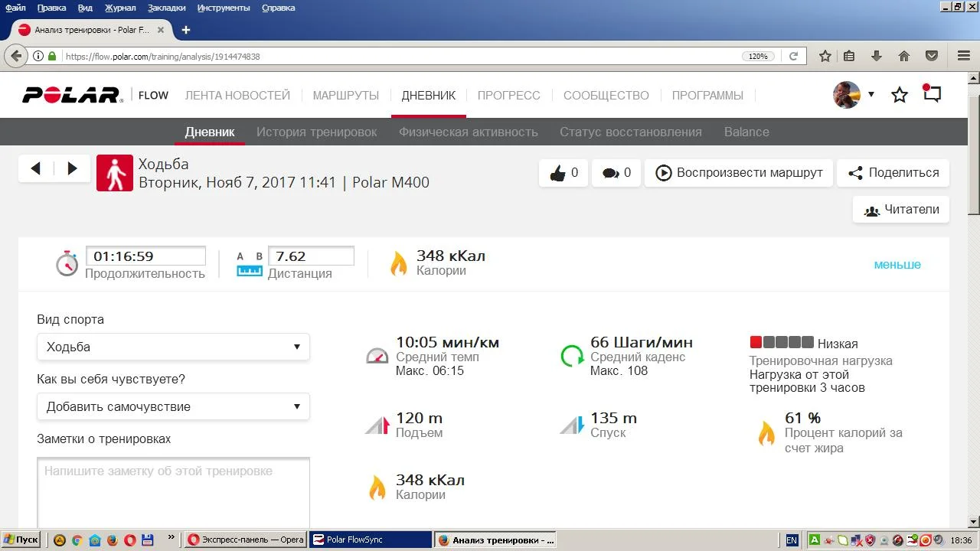Click the A-B distance ruler icon

click(x=250, y=264)
